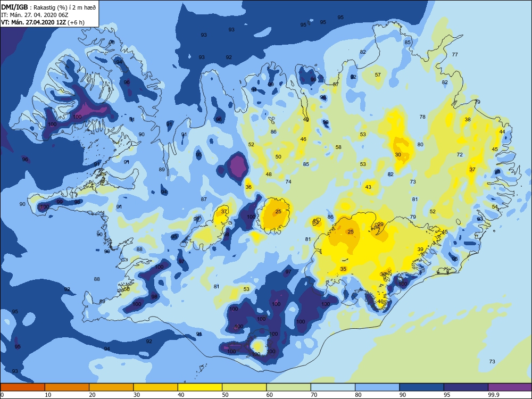Click the humidity value '78' on the map
The image size is (532, 399).
click(x=422, y=117)
